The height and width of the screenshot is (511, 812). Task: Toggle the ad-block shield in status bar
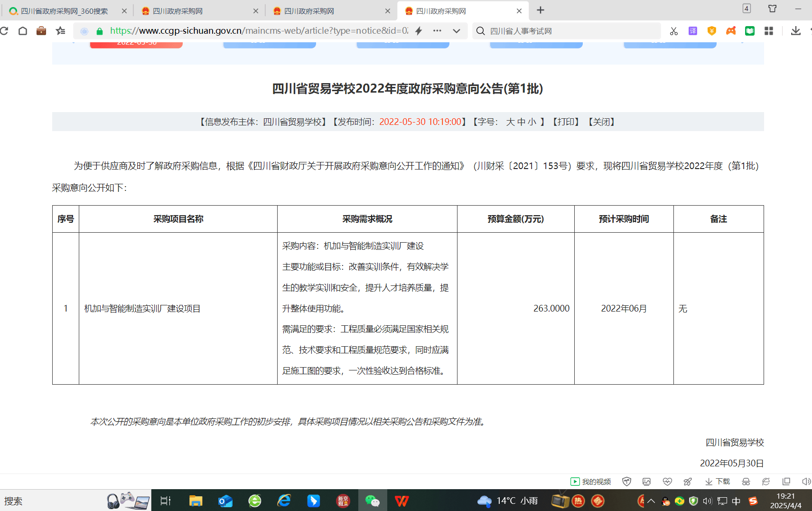click(x=626, y=481)
